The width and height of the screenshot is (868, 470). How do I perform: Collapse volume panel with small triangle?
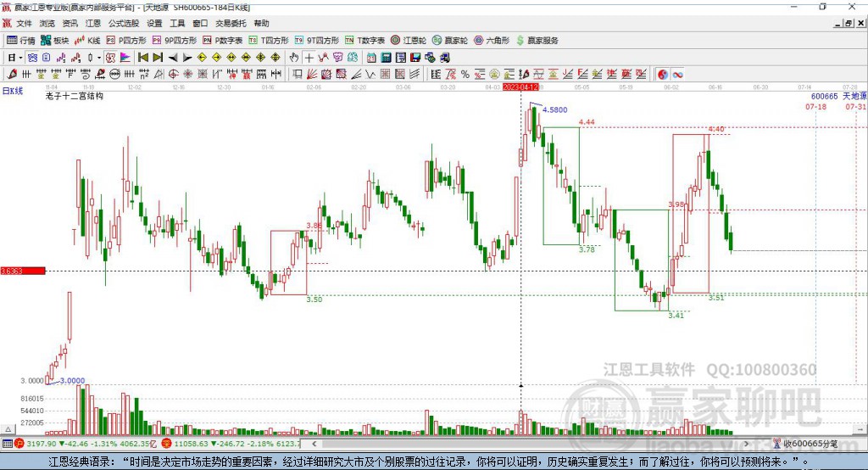pos(8,429)
